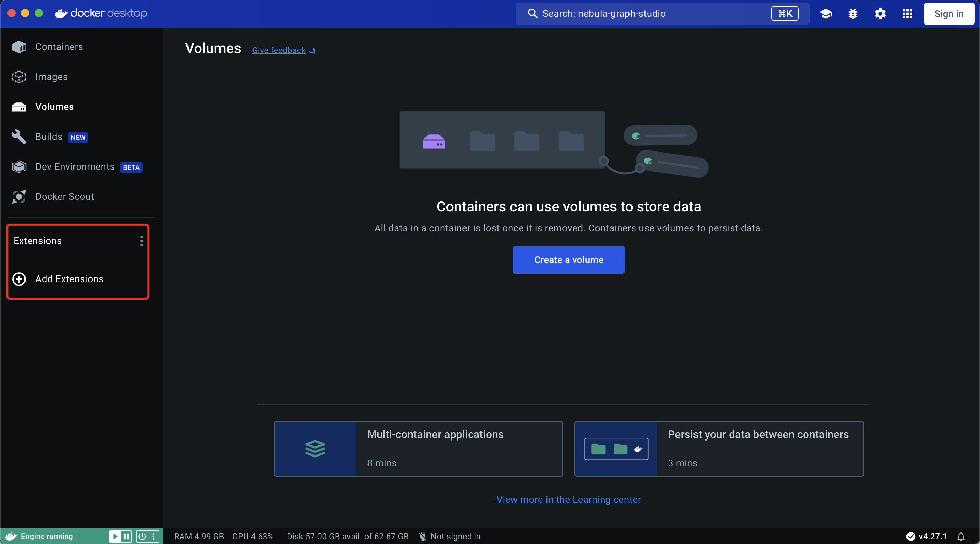Open the Extensions panel kebab menu
This screenshot has width=980, height=544.
click(141, 241)
